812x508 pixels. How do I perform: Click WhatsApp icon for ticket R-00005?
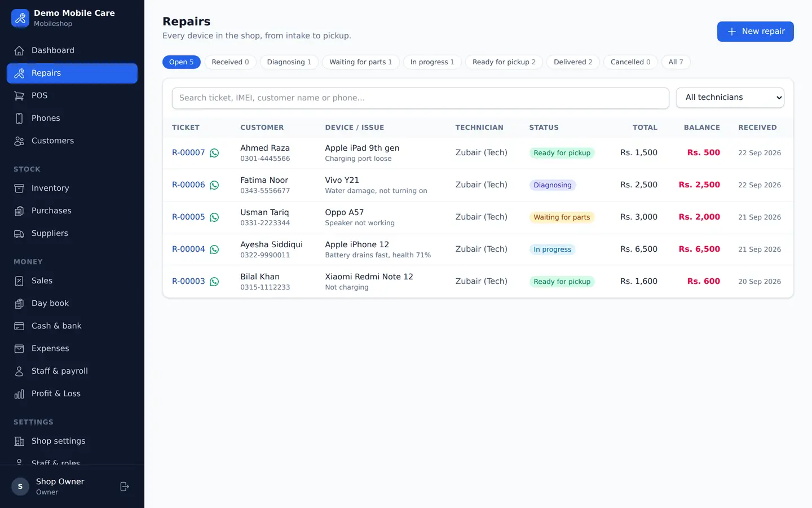click(x=214, y=217)
